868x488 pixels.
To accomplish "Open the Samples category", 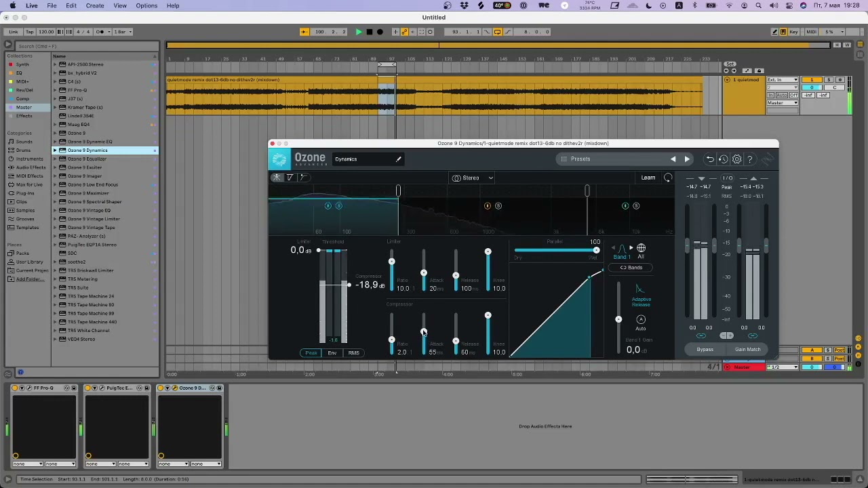I will pyautogui.click(x=25, y=210).
